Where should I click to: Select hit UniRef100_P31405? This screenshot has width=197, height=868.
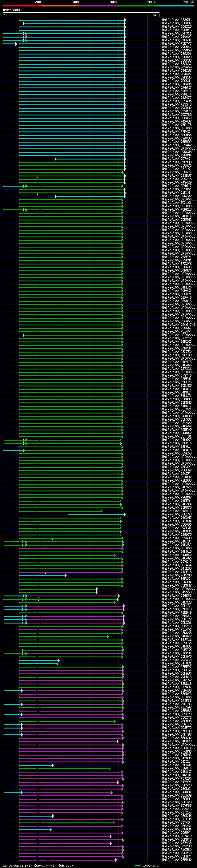pyautogui.click(x=177, y=101)
